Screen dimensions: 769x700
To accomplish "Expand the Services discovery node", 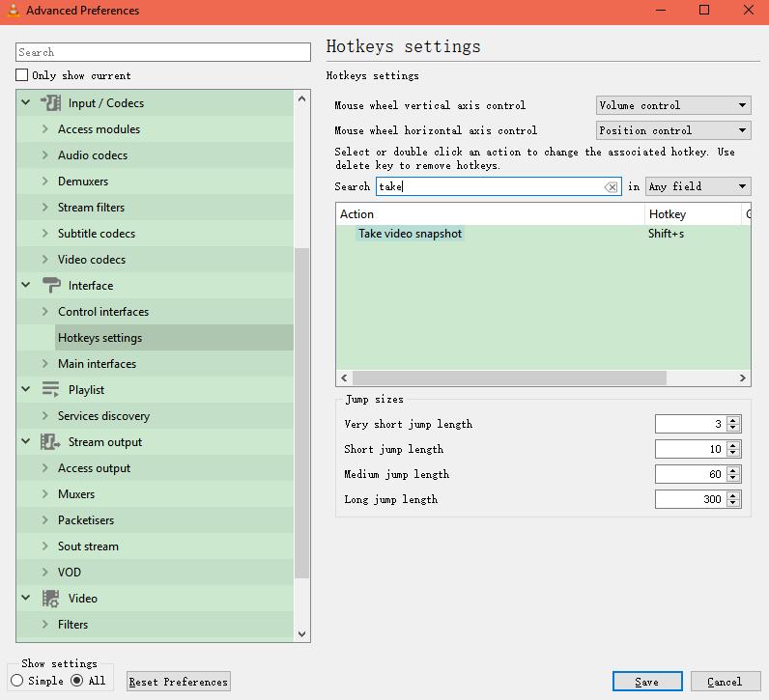I will pos(45,416).
